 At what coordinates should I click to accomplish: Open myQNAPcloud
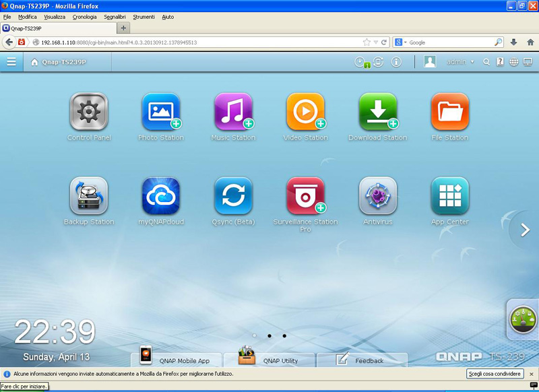(160, 196)
